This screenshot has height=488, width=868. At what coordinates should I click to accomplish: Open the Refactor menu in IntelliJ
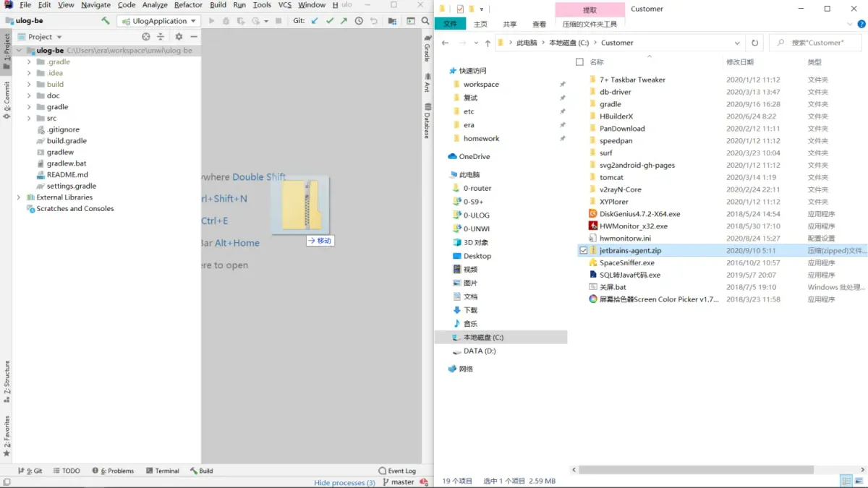[188, 4]
